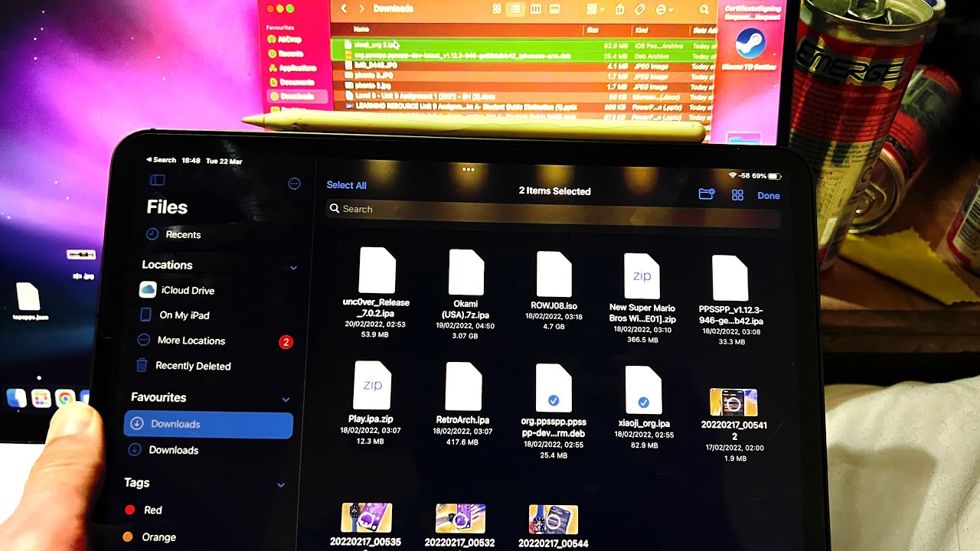Image resolution: width=980 pixels, height=551 pixels.
Task: Switch Mac Finder to icon view
Action: [497, 9]
